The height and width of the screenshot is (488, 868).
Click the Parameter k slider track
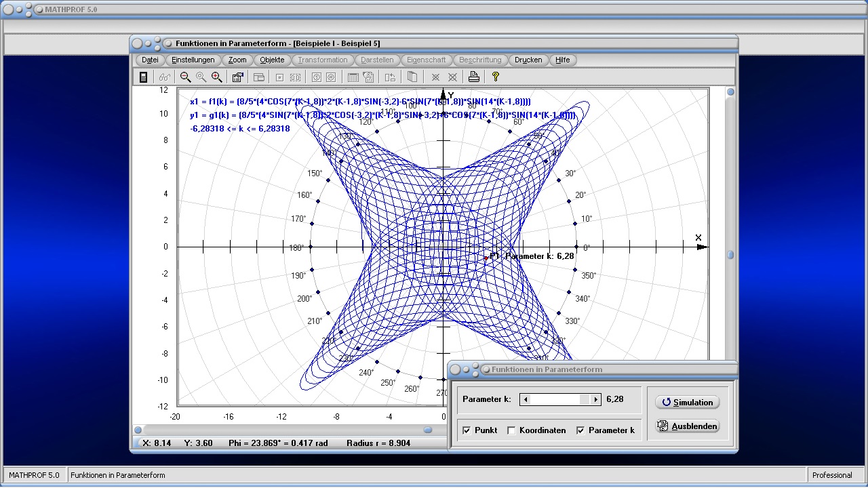[x=560, y=399]
